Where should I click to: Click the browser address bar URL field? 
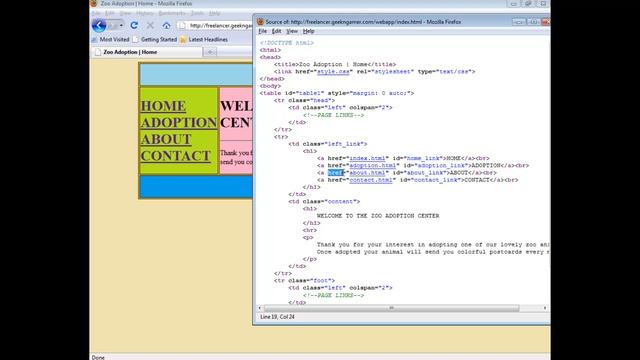tap(216, 25)
